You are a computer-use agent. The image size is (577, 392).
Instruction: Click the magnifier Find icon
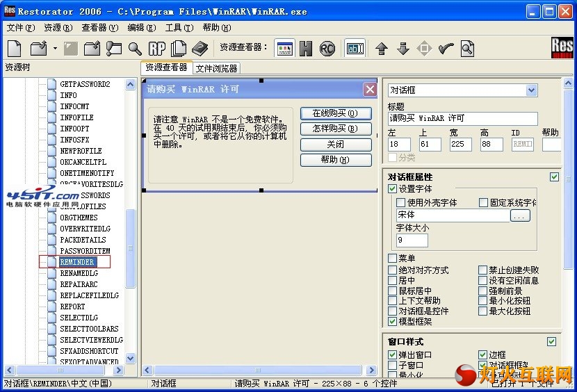pyautogui.click(x=135, y=48)
